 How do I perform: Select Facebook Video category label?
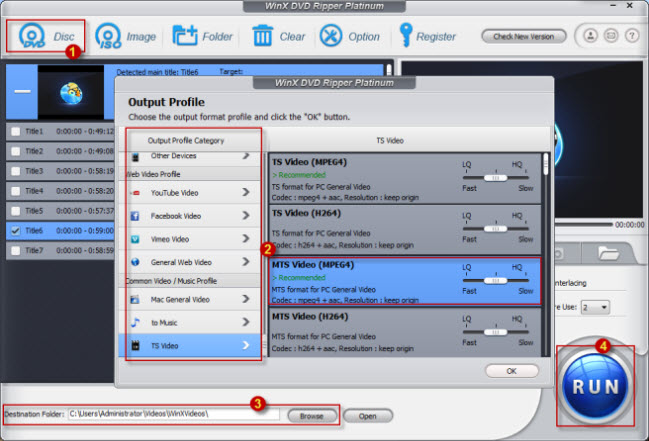175,216
